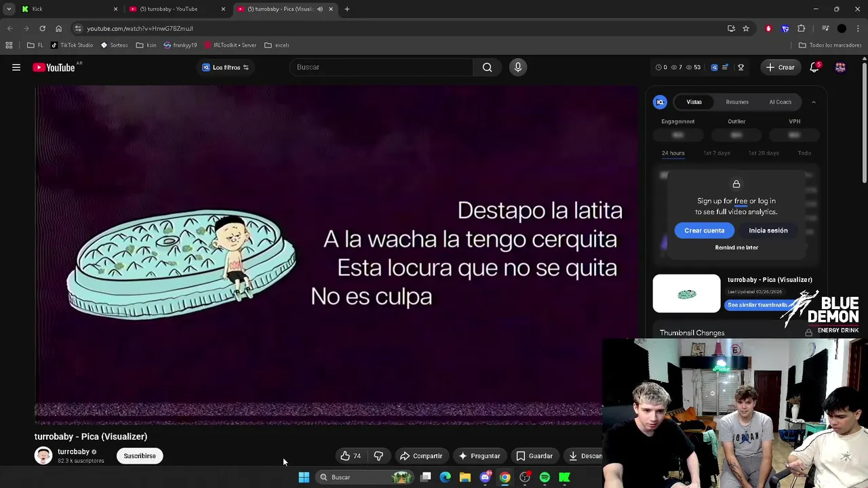The image size is (868, 488).
Task: Open the red hand AdBlock extension
Action: [x=768, y=28]
